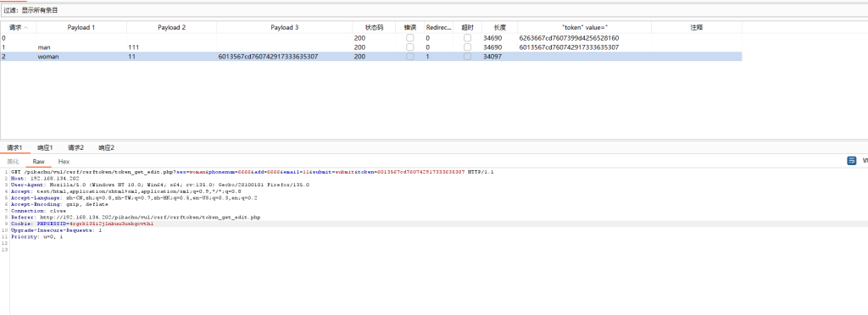The height and width of the screenshot is (315, 868).
Task: Click length 34690 in the man row
Action: [492, 47]
